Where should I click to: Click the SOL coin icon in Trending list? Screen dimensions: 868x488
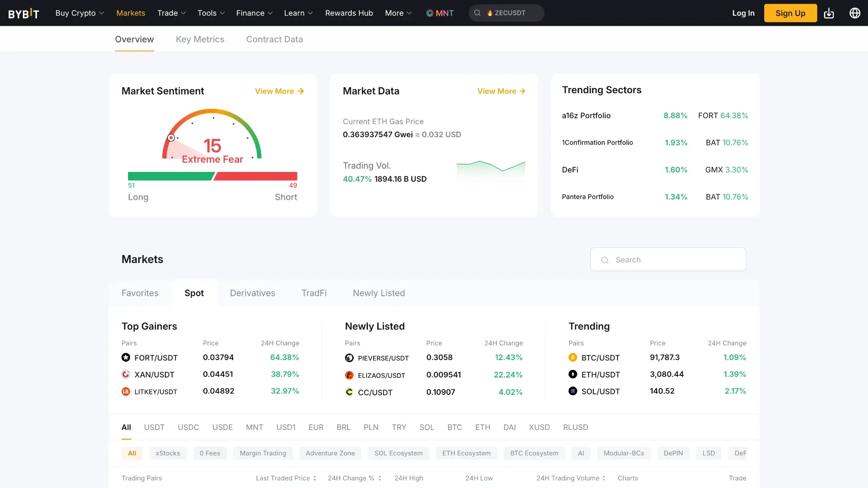click(573, 391)
